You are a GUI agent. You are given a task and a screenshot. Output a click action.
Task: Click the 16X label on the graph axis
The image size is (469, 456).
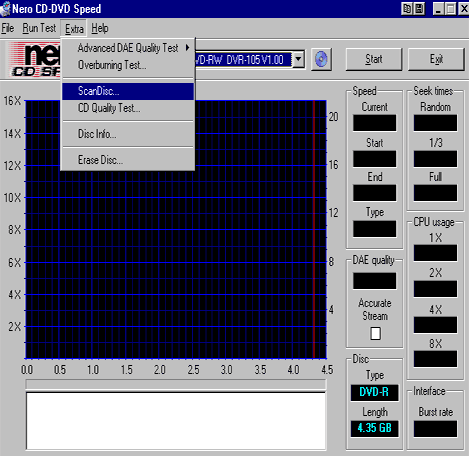click(12, 101)
